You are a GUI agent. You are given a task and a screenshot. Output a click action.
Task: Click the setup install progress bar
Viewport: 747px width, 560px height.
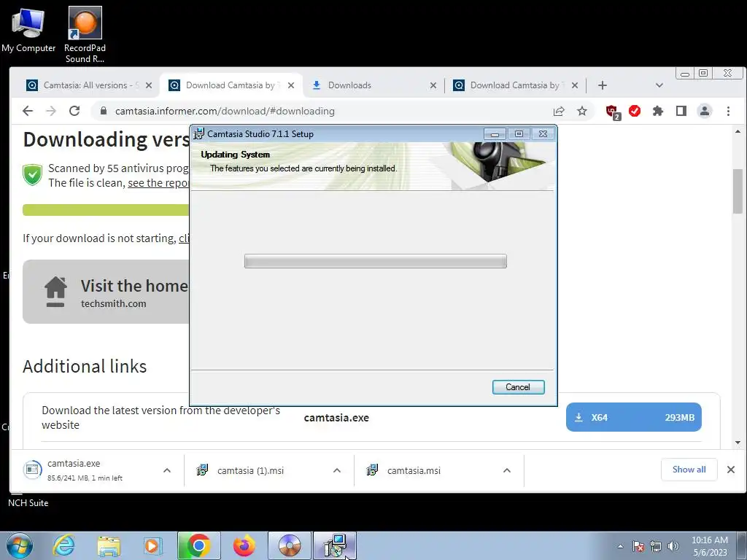pos(376,261)
